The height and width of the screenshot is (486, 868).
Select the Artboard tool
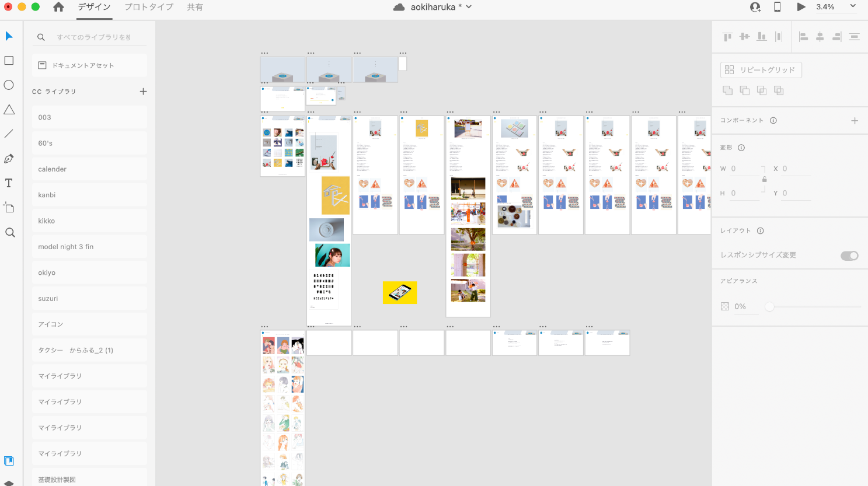[9, 208]
